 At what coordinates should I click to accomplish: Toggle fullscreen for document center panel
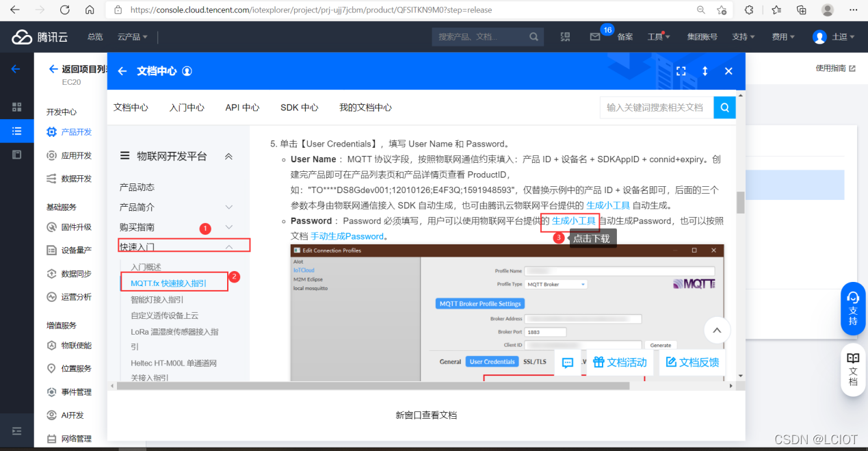681,71
